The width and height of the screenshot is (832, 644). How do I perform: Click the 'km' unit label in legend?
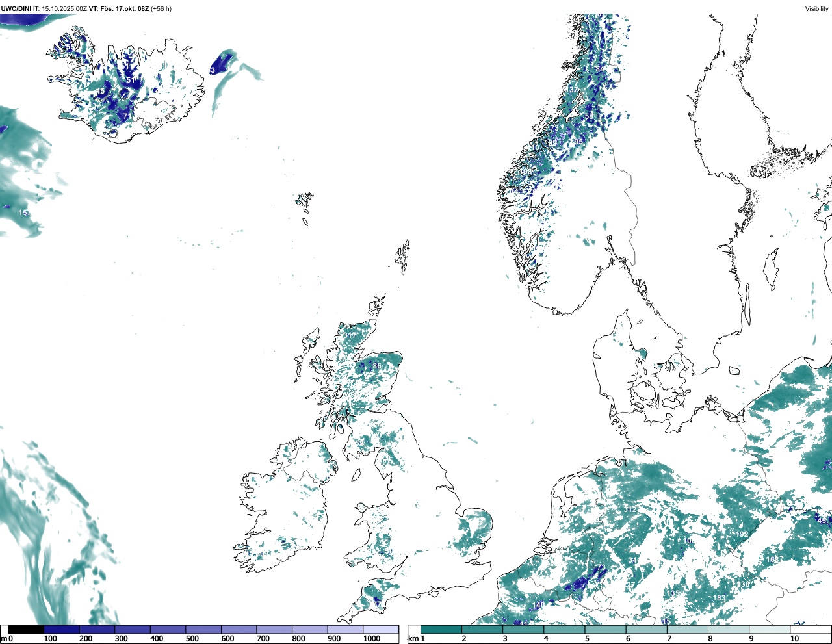tap(413, 639)
